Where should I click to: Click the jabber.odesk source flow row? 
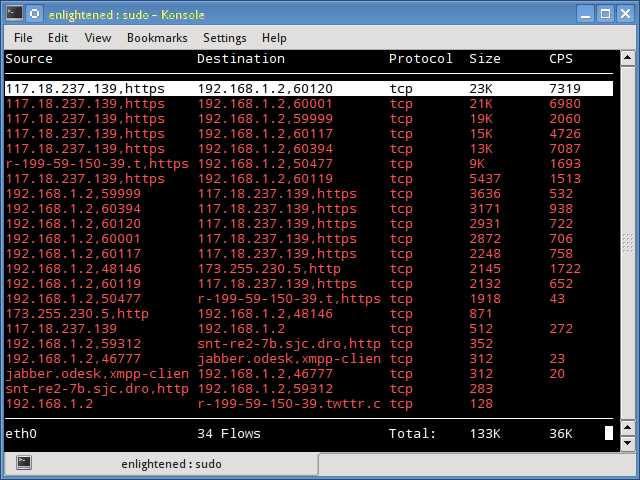pyautogui.click(x=309, y=373)
